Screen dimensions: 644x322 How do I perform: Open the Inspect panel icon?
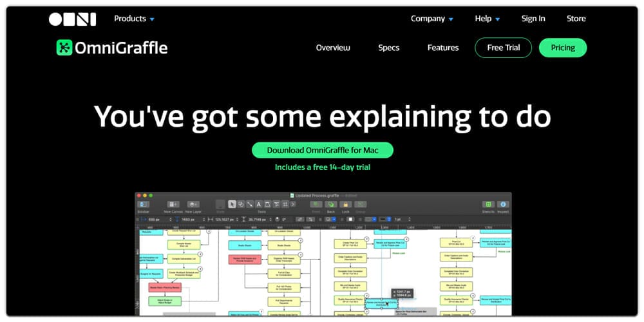[503, 204]
